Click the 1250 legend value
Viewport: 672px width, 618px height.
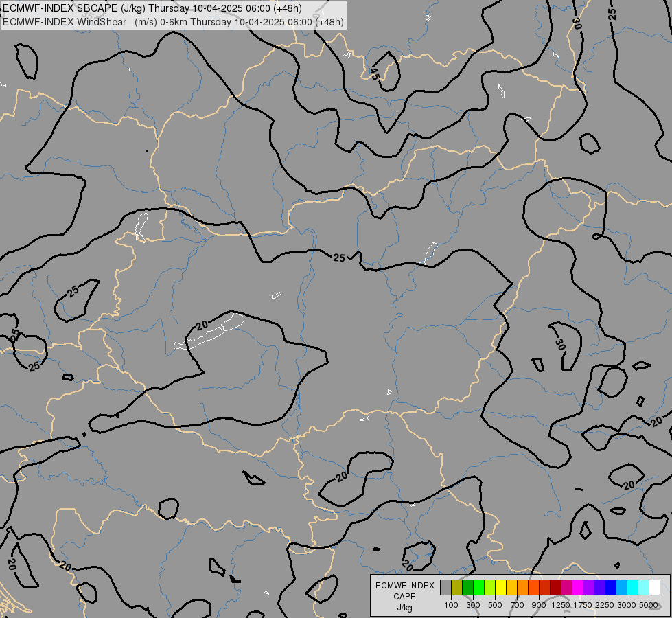point(561,605)
